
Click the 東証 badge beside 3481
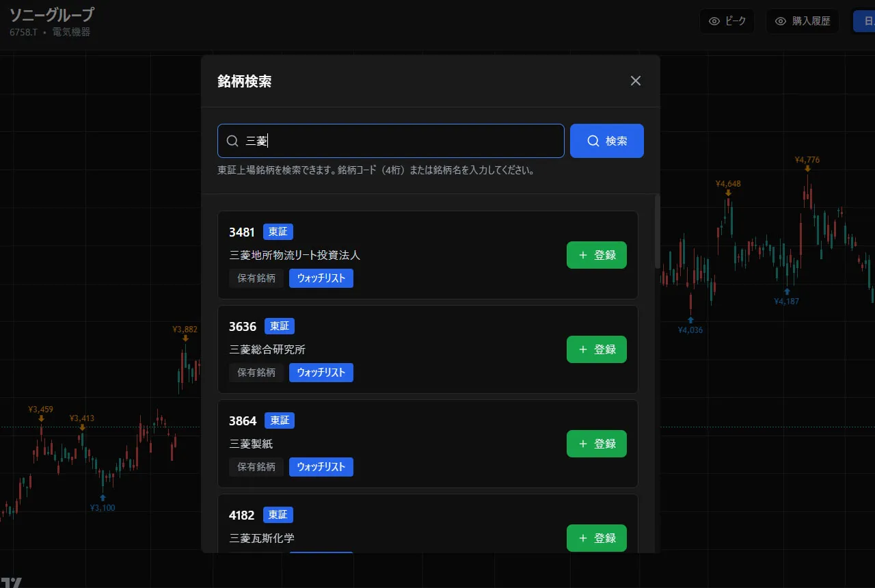tap(278, 232)
